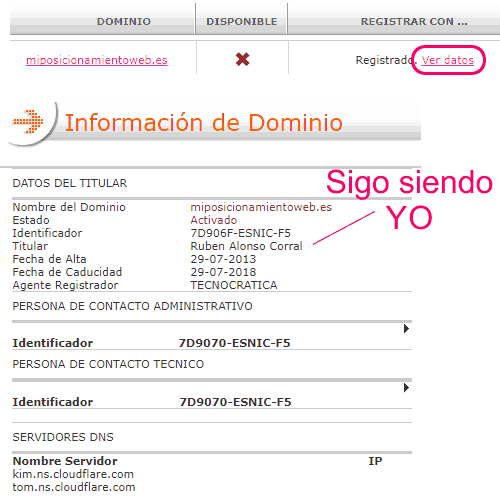Click the PERSONA DE CONTACTO ADMINISTRATIVO header
The width and height of the screenshot is (500, 500).
click(132, 306)
